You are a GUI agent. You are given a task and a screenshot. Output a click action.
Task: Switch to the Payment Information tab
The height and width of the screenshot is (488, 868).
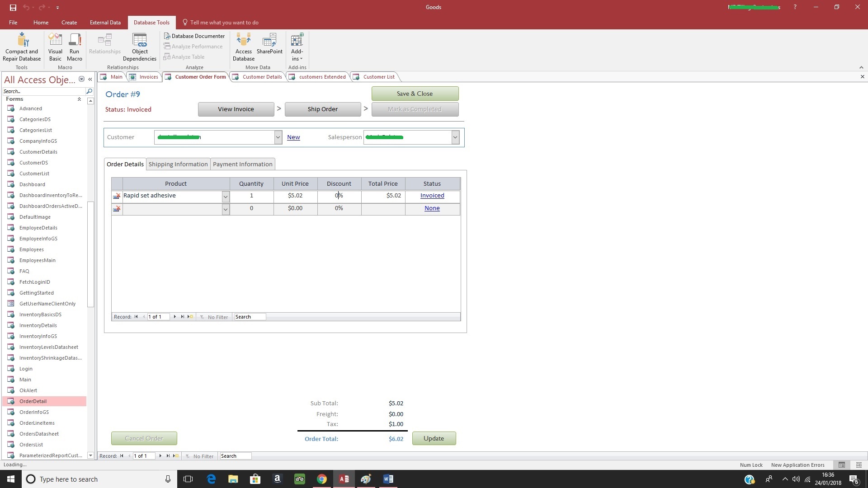(x=242, y=164)
